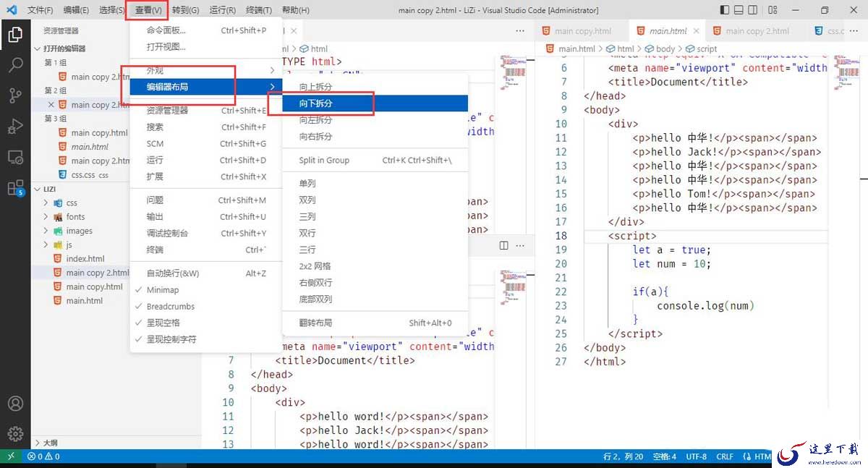This screenshot has width=868, height=468.
Task: Expand the fonts folder in LIZI
Action: [x=47, y=217]
